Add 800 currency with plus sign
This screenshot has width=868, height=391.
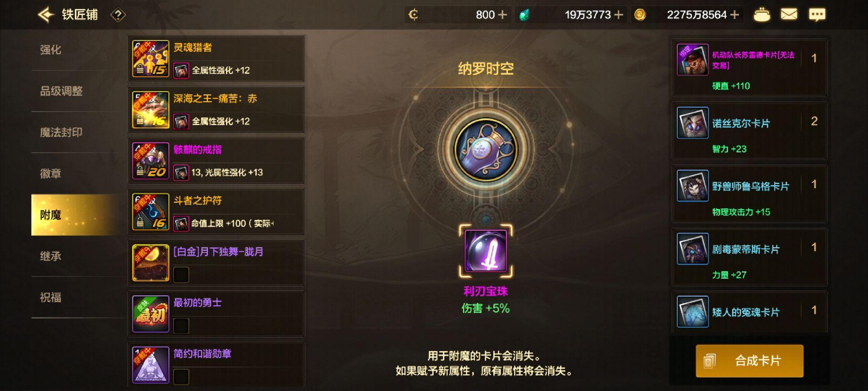[x=502, y=15]
